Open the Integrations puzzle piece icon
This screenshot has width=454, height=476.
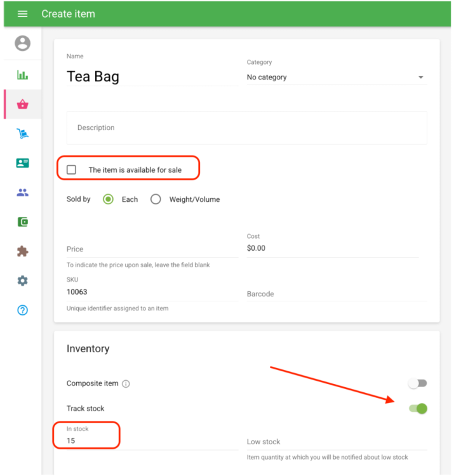(22, 251)
